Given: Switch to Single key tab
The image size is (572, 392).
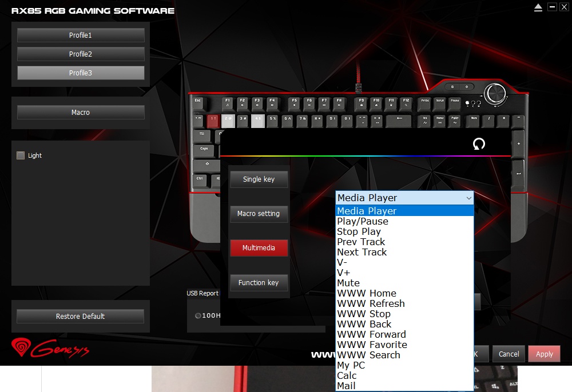Looking at the screenshot, I should pyautogui.click(x=259, y=179).
